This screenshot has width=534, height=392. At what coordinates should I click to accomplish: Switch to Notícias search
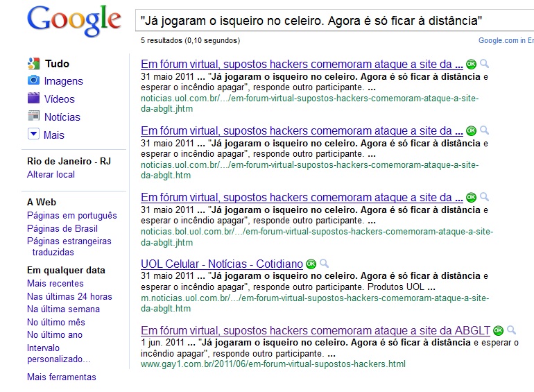click(x=62, y=117)
